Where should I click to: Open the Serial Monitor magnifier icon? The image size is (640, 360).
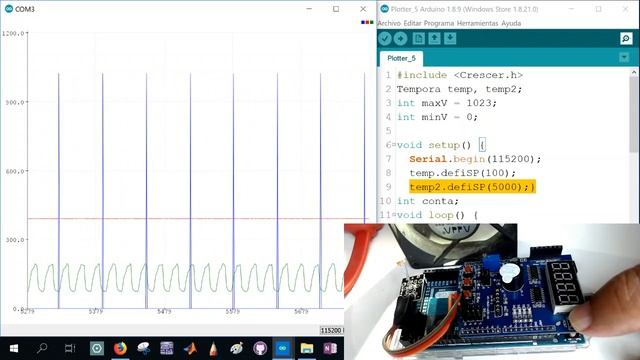point(626,38)
